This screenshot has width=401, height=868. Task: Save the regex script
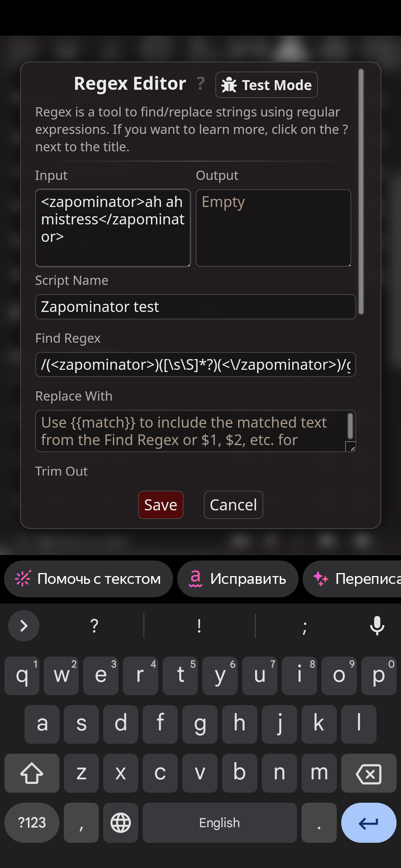pos(161,505)
